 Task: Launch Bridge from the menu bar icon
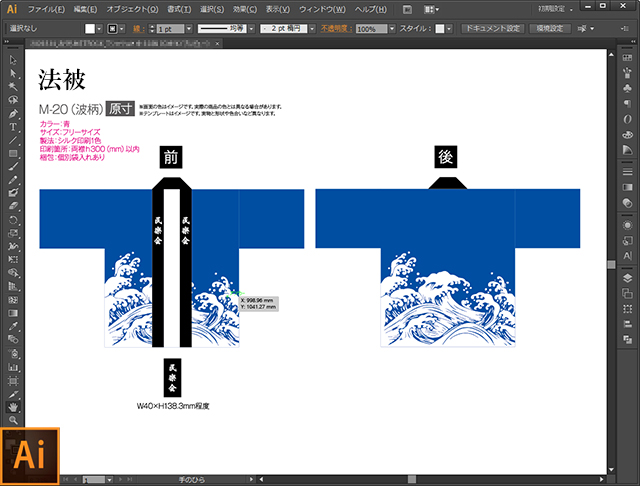coord(407,9)
